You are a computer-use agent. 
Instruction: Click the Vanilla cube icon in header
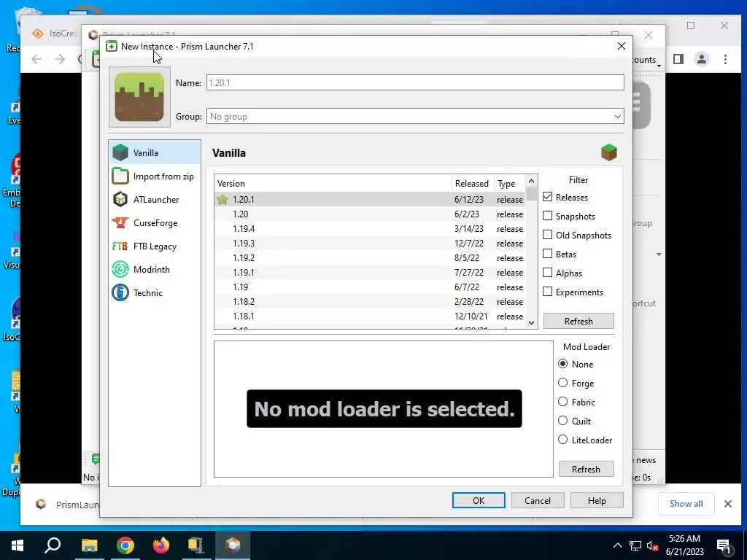point(609,152)
